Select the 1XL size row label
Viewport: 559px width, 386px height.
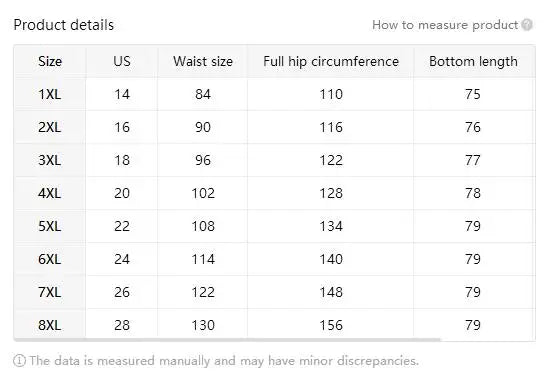50,94
